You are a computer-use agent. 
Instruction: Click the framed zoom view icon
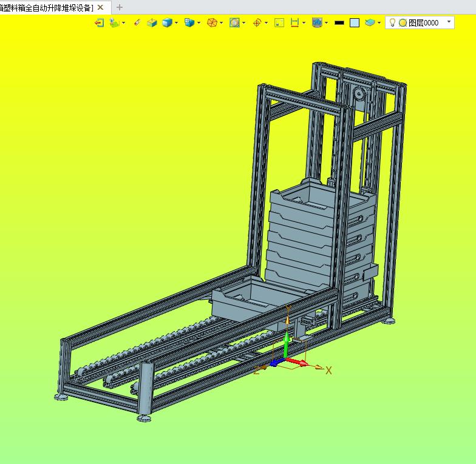[234, 23]
